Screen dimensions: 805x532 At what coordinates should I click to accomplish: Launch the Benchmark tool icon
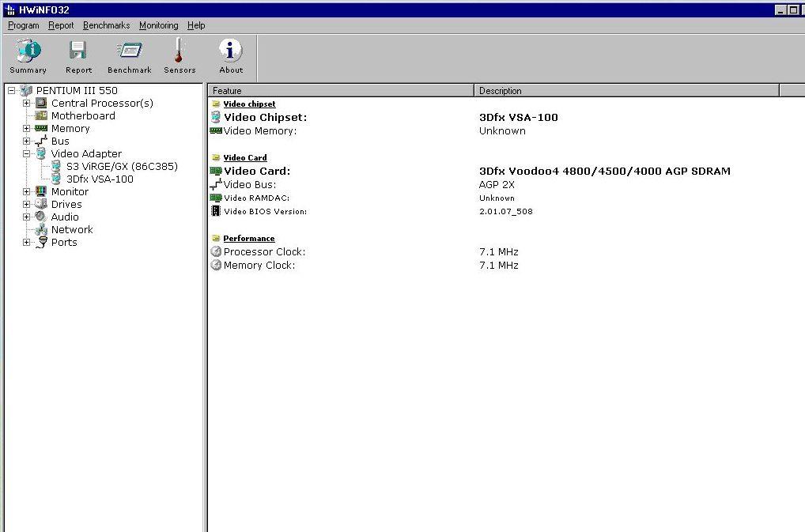(x=130, y=51)
